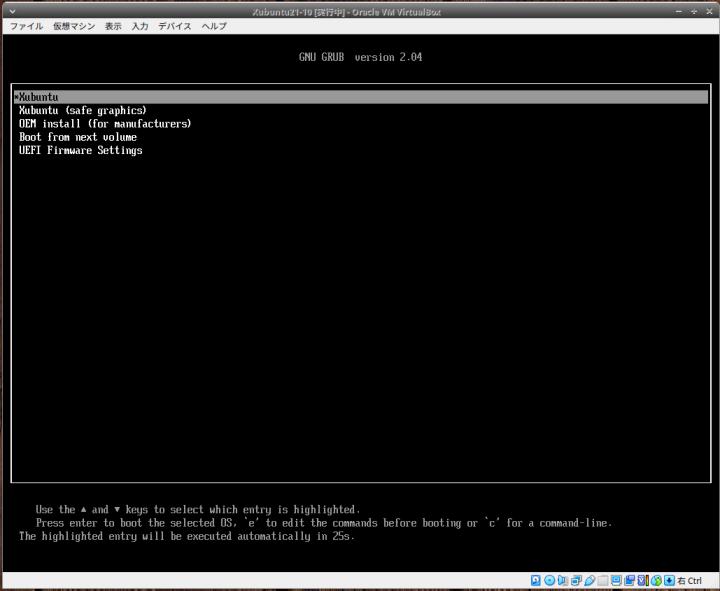The height and width of the screenshot is (591, 720).
Task: Click the keyboard capture arrow icon
Action: coord(669,580)
